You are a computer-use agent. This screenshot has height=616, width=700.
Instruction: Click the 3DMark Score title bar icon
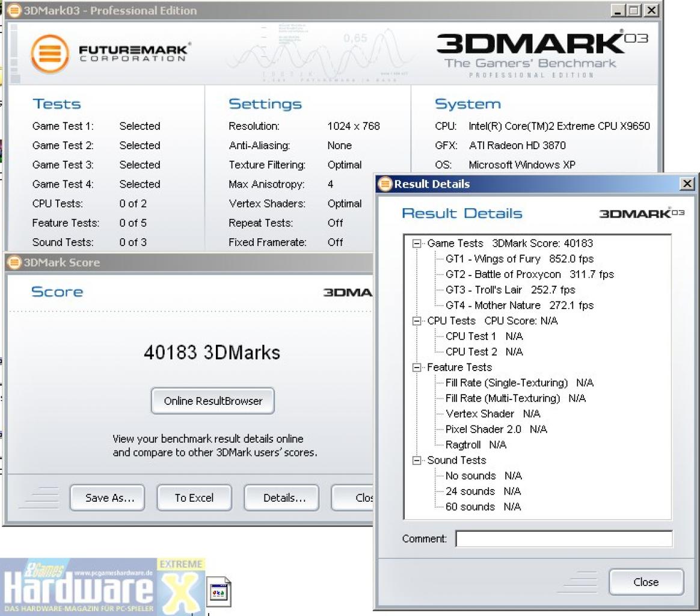pos(14,262)
